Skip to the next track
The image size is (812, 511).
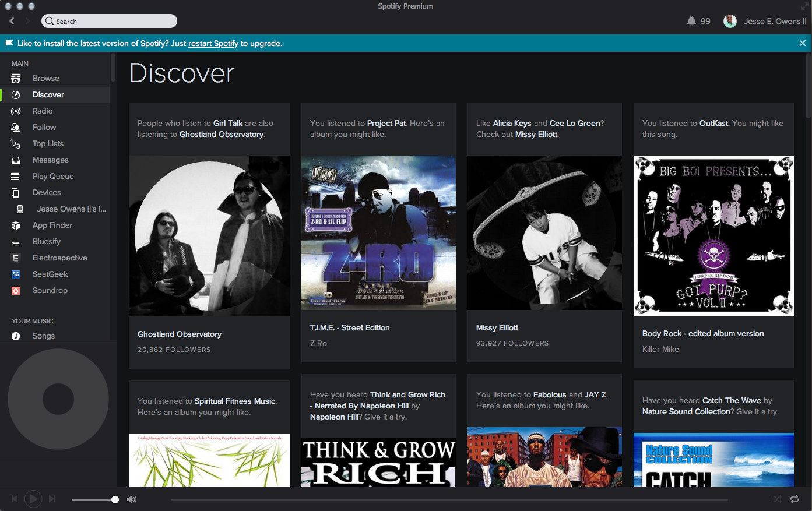click(52, 499)
